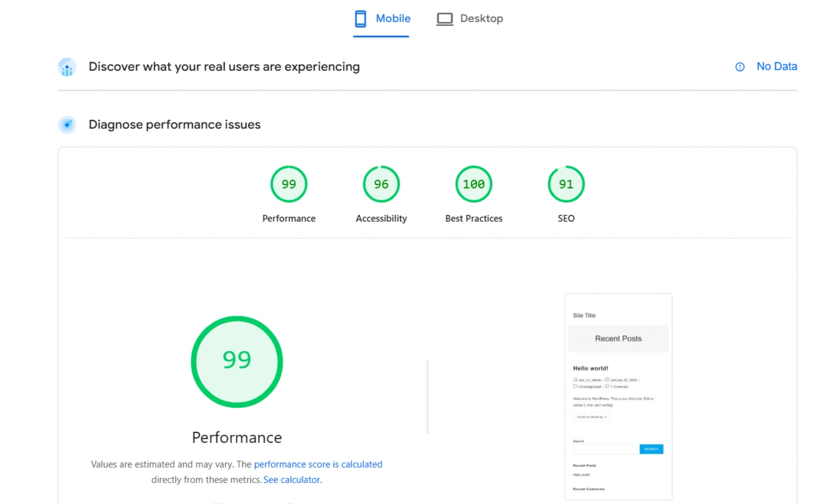Open the No Data link
The height and width of the screenshot is (504, 839).
(x=777, y=67)
